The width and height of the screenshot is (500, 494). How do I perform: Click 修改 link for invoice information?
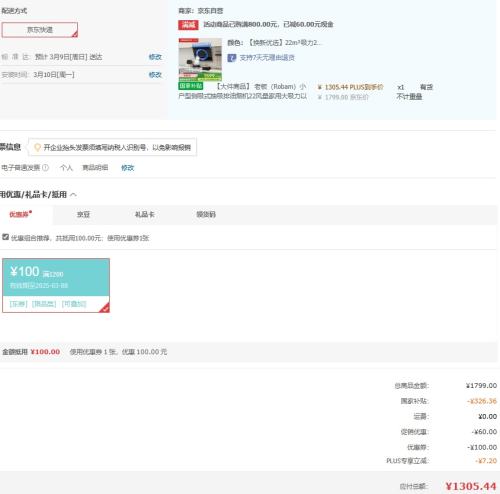point(128,168)
